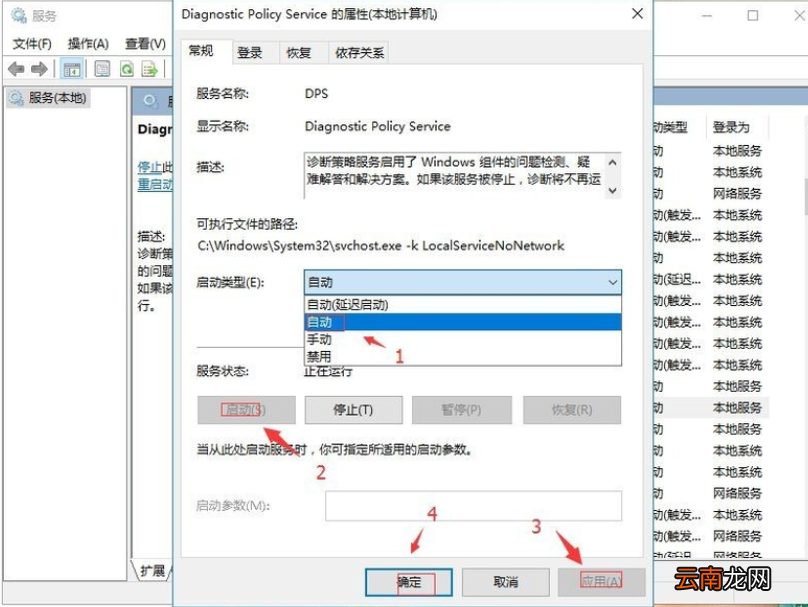
Task: Click the 确定 button
Action: point(409,582)
